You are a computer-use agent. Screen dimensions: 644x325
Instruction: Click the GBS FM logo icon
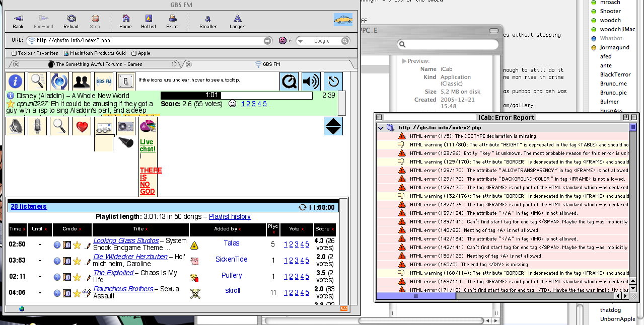coord(104,81)
